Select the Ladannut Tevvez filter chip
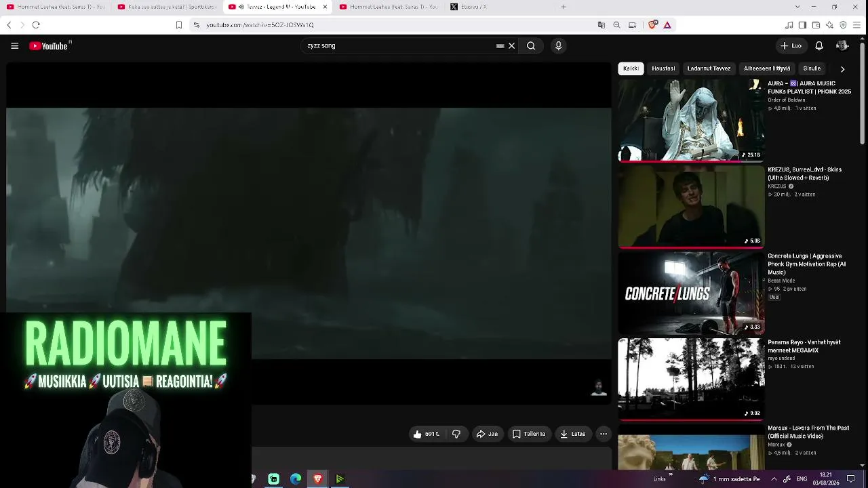 pyautogui.click(x=709, y=68)
